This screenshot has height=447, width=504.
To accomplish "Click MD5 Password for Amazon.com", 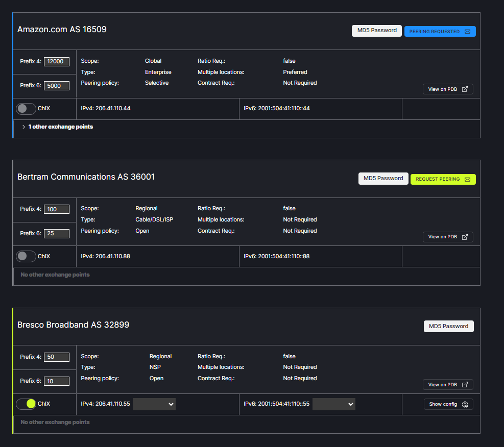I will [377, 31].
